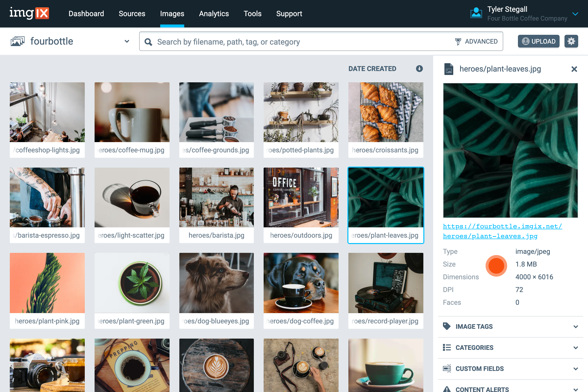Click the sort direction arrow icon
Image resolution: width=588 pixels, height=392 pixels.
point(419,69)
